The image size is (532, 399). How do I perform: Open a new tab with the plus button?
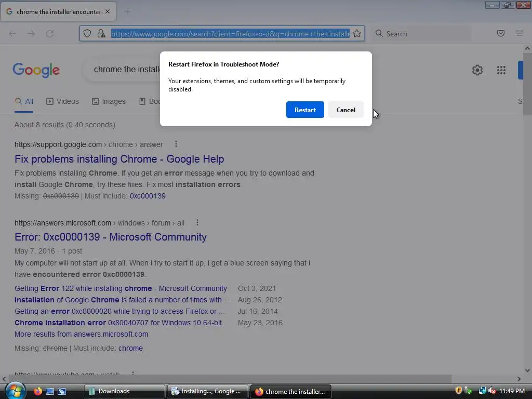[127, 12]
